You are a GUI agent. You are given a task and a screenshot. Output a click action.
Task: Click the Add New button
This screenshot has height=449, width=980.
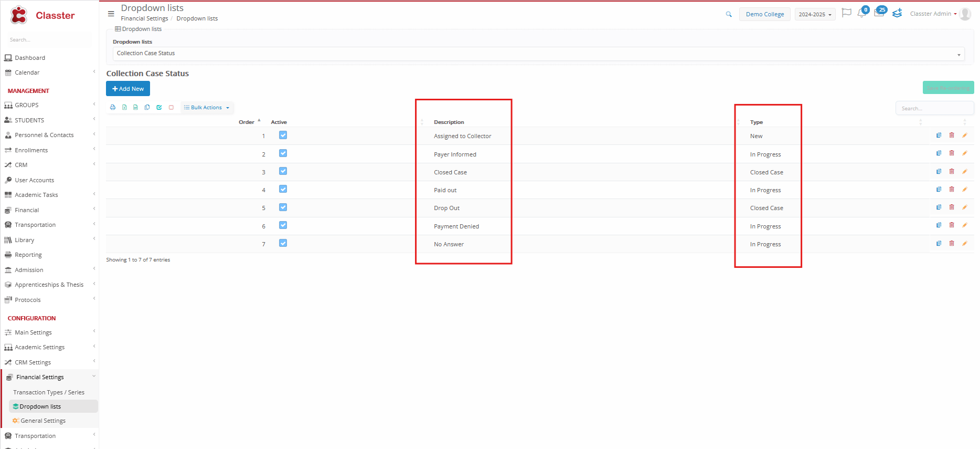click(x=128, y=89)
